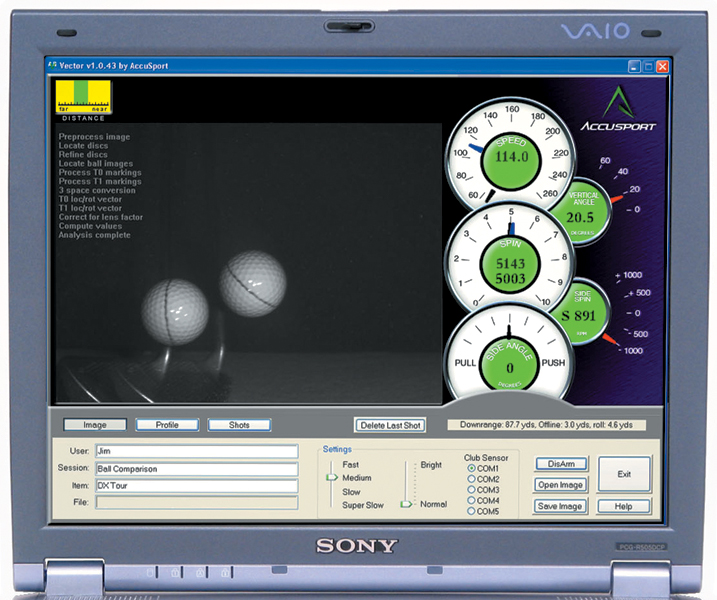This screenshot has height=600, width=717.
Task: Open the Profile view
Action: tap(167, 425)
